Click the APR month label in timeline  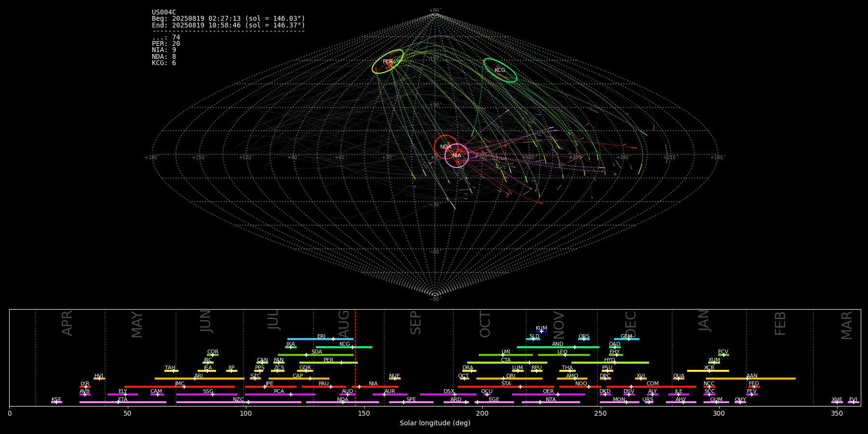click(68, 323)
